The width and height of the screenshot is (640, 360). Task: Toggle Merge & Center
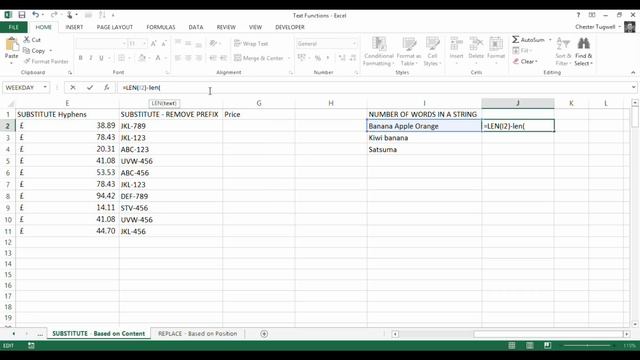pyautogui.click(x=259, y=58)
